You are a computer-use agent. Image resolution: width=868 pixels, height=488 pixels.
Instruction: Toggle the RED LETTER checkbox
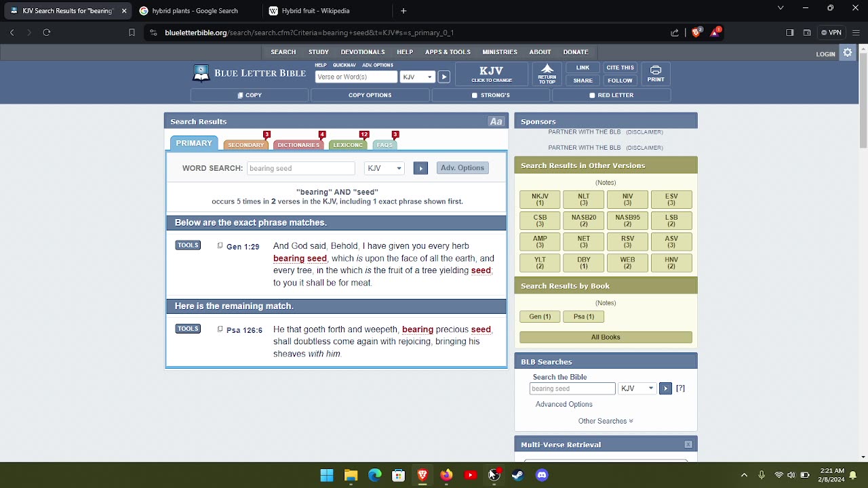click(x=592, y=96)
